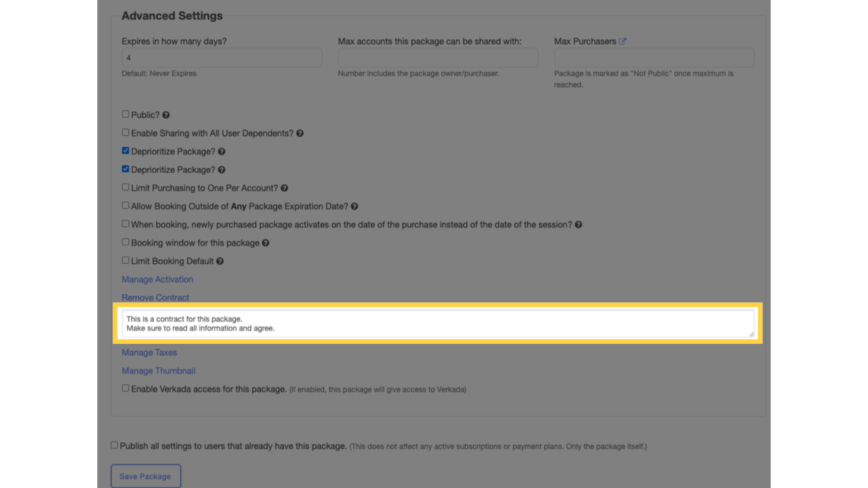Click the Save Package button
This screenshot has width=868, height=488.
click(146, 477)
